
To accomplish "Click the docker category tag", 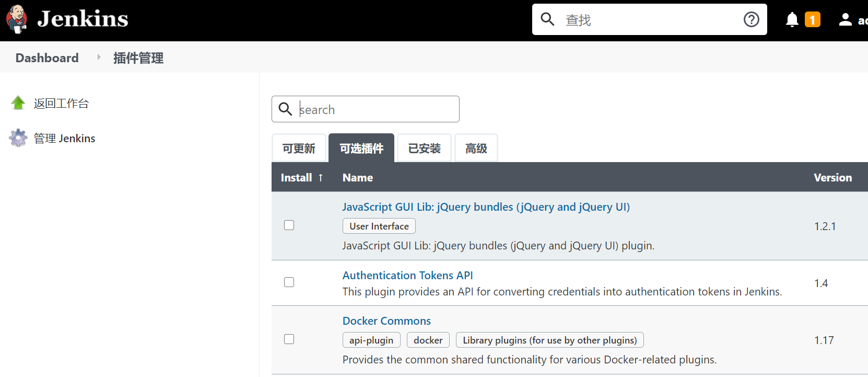I will click(428, 340).
